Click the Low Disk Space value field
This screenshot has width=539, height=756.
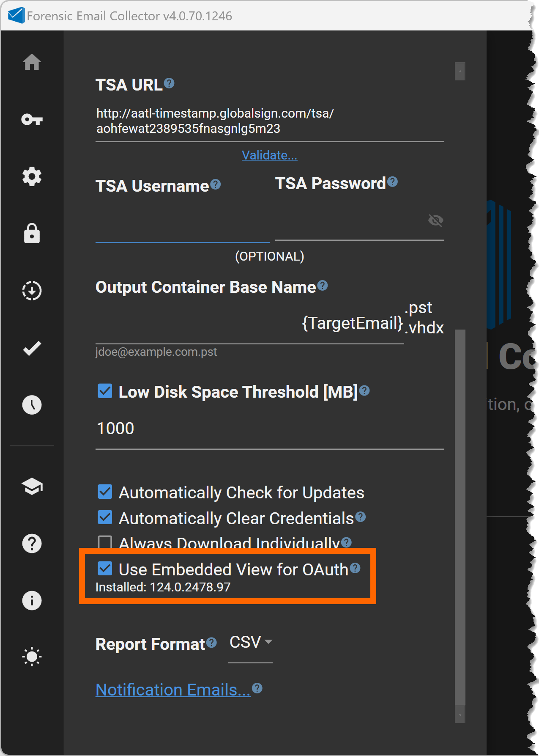[x=269, y=429]
